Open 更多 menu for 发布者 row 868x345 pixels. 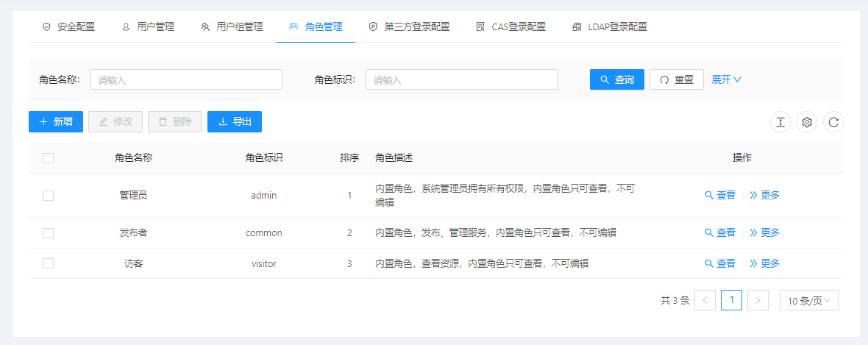(x=765, y=232)
